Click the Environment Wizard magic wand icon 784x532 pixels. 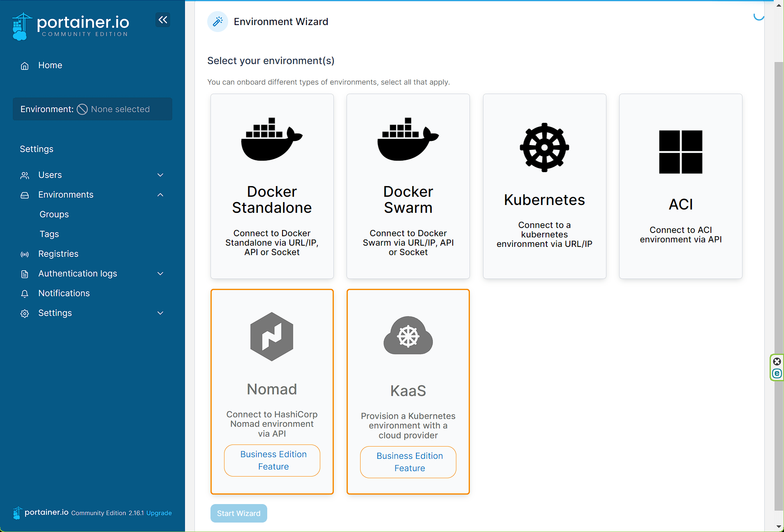point(217,21)
